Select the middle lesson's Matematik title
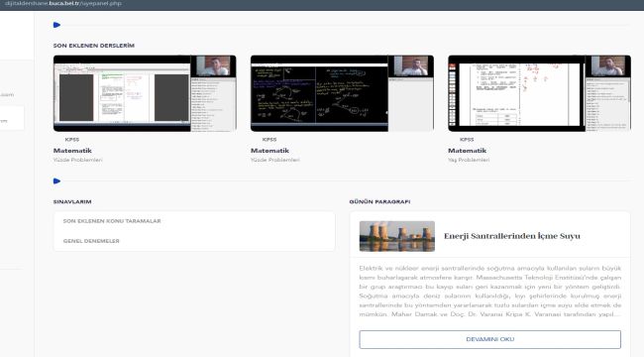Viewport: 644px width, 357px height. pos(269,151)
